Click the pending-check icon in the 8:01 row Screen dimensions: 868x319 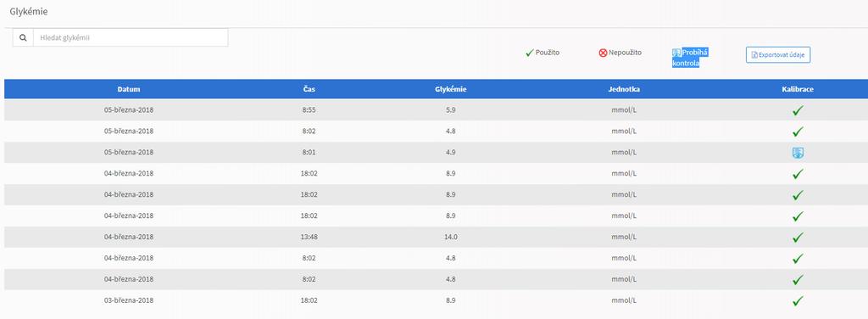click(x=798, y=153)
